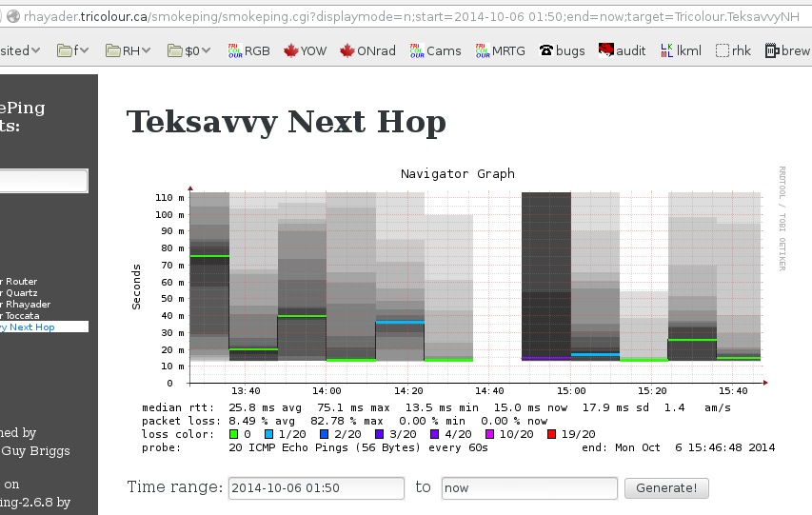Expand the partially visible 'sited' bookmark dropdown
The image size is (812, 515).
(x=20, y=50)
